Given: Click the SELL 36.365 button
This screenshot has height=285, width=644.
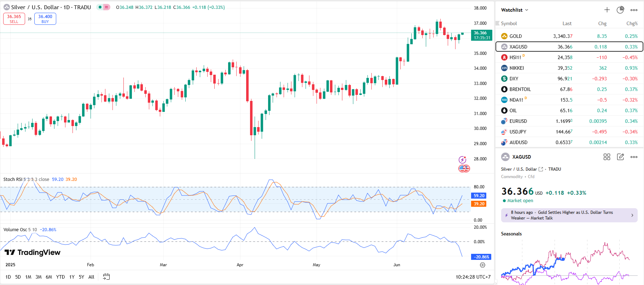Looking at the screenshot, I should tap(14, 19).
